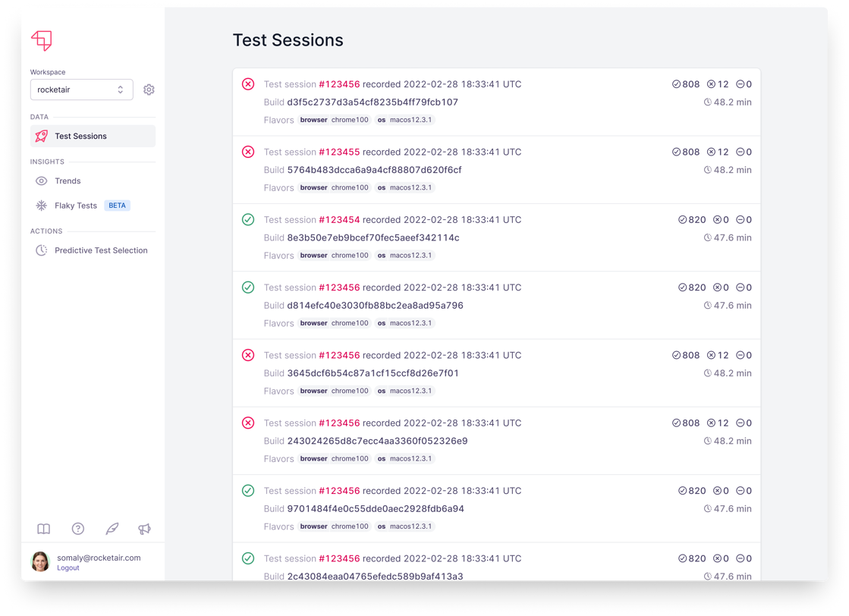Viewport: 849px width, 616px height.
Task: Click the announcements megaphone icon
Action: [x=146, y=529]
